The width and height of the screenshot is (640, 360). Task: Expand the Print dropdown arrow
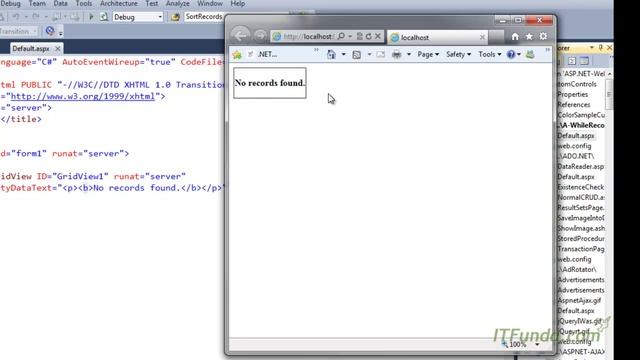coord(409,54)
